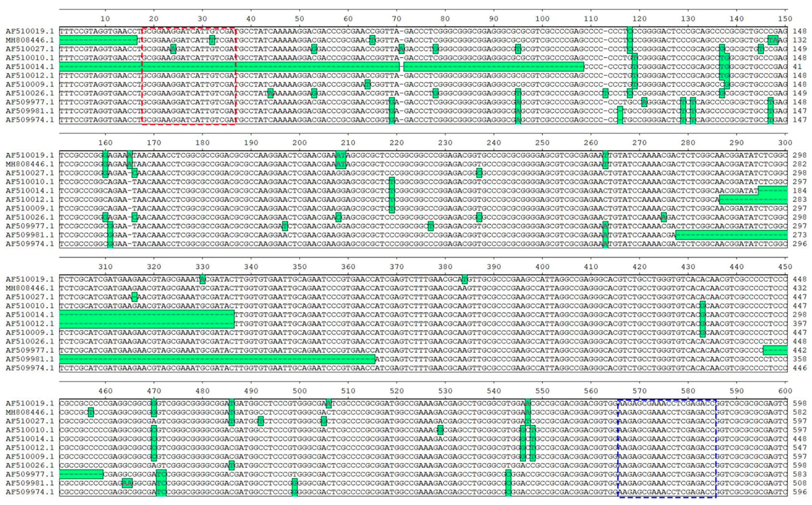Click ruler position 580 marker
Image resolution: width=812 pixels, height=505 pixels.
(688, 390)
